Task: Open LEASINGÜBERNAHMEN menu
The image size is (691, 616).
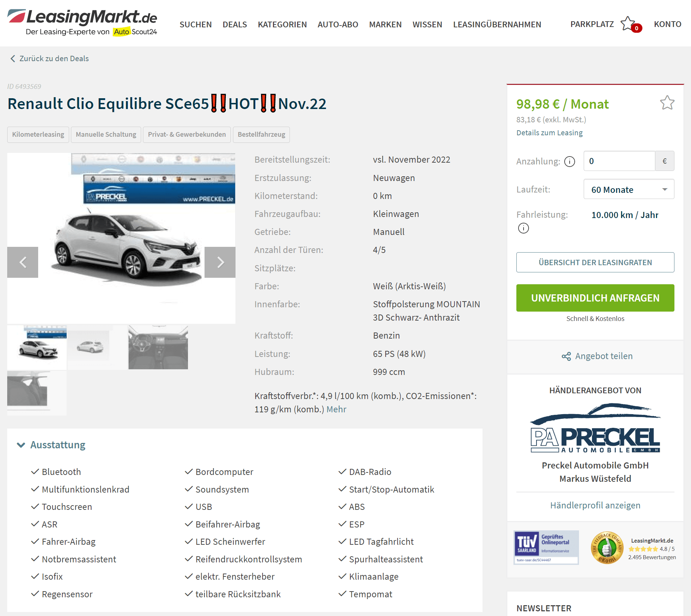Action: pos(497,24)
